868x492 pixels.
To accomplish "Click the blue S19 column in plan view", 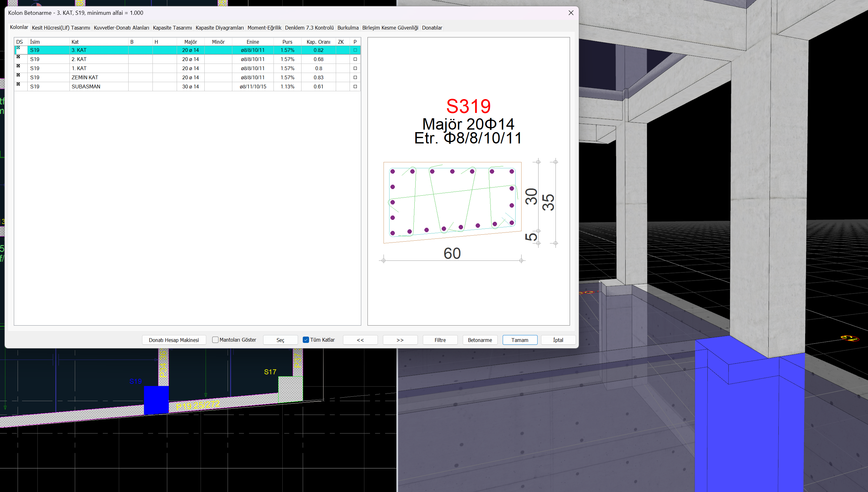I will [x=156, y=400].
